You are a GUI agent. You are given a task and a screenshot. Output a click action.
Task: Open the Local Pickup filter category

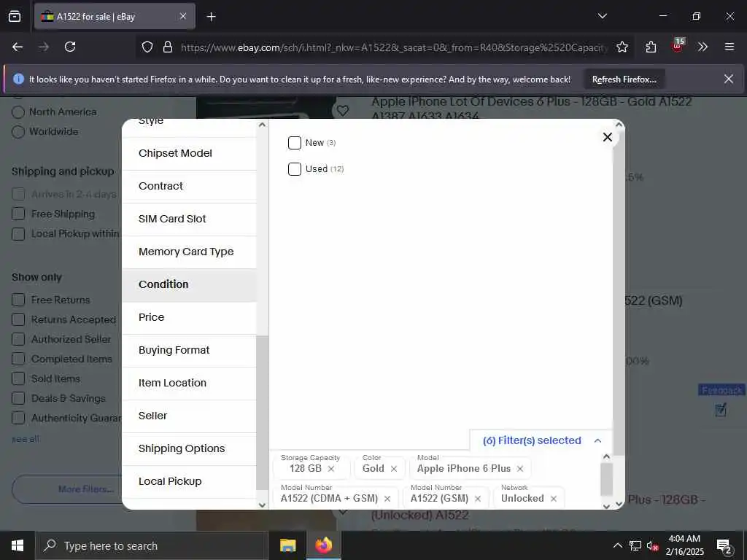coord(189,482)
